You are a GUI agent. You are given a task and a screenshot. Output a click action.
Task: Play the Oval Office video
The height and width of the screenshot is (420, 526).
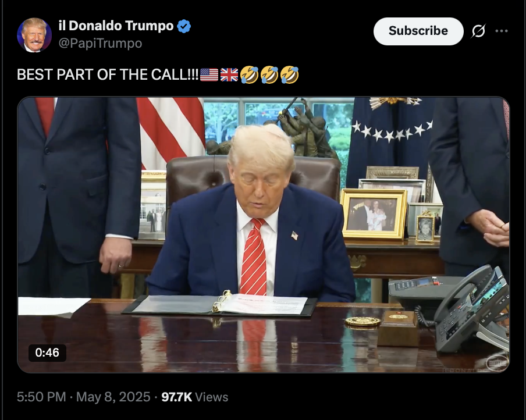[x=264, y=235]
